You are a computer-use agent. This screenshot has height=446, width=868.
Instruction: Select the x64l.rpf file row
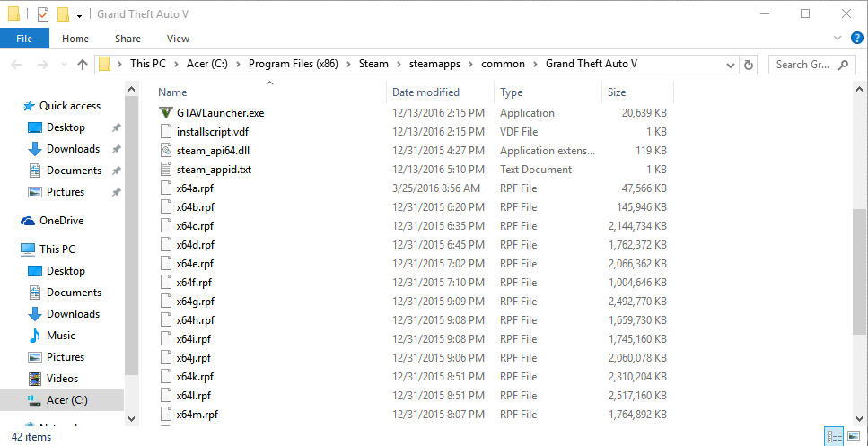414,396
